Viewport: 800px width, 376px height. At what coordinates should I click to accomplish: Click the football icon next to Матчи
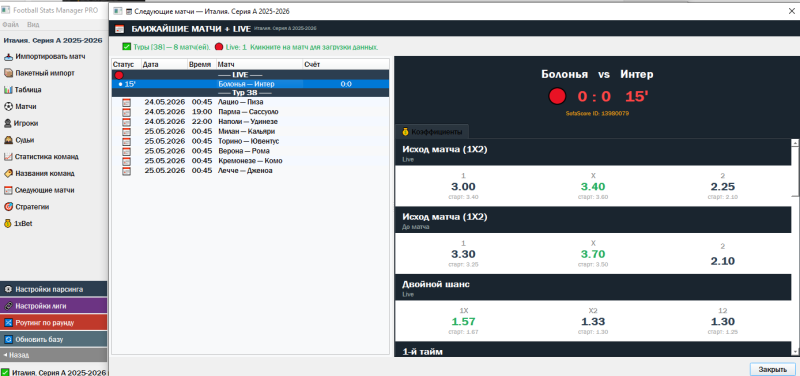coord(8,107)
